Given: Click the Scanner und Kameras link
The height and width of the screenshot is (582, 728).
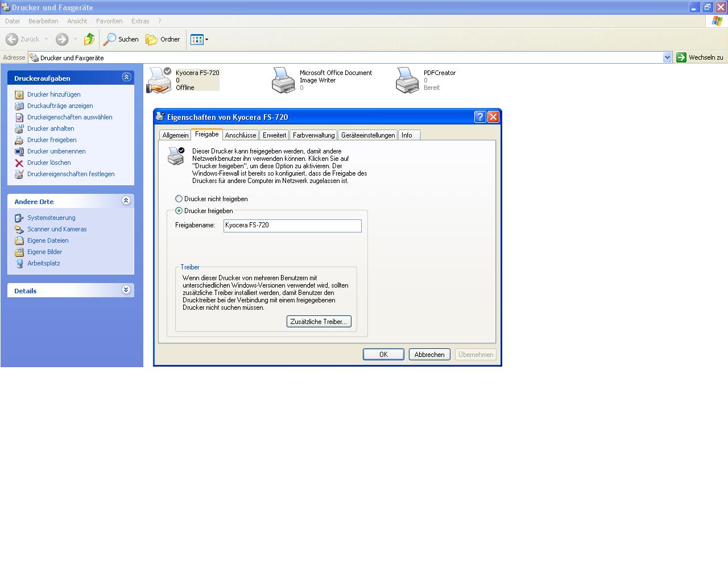Looking at the screenshot, I should [x=57, y=230].
